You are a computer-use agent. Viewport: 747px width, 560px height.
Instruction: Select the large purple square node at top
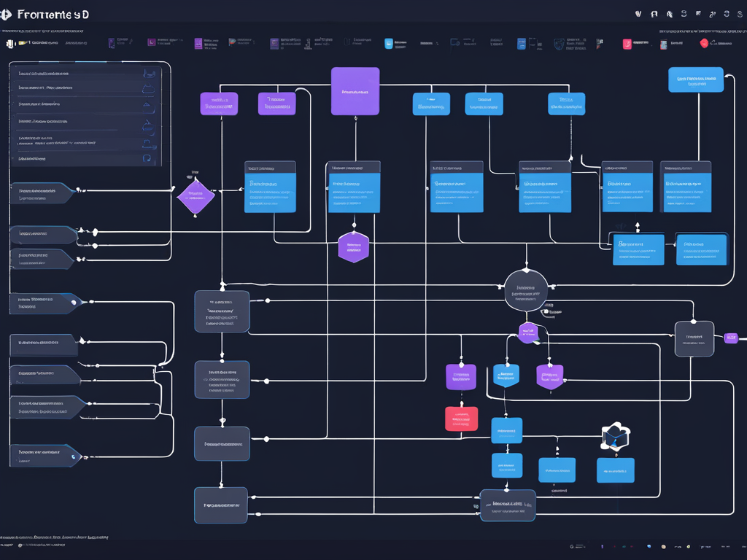[355, 91]
